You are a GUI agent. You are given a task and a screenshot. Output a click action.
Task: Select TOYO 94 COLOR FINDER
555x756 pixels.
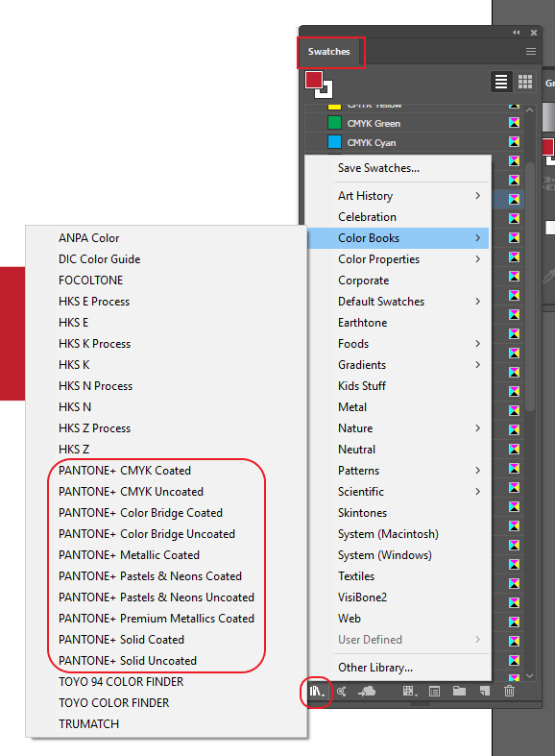click(x=166, y=682)
